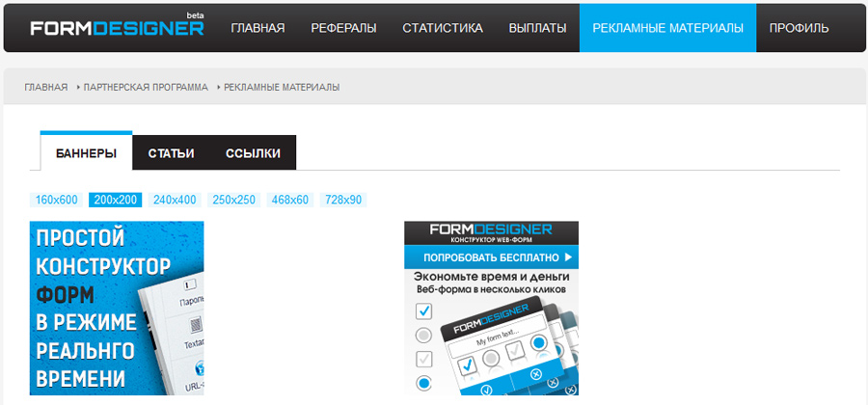Screen dimensions: 868x405
Task: Open the Статистика page
Action: (x=443, y=28)
